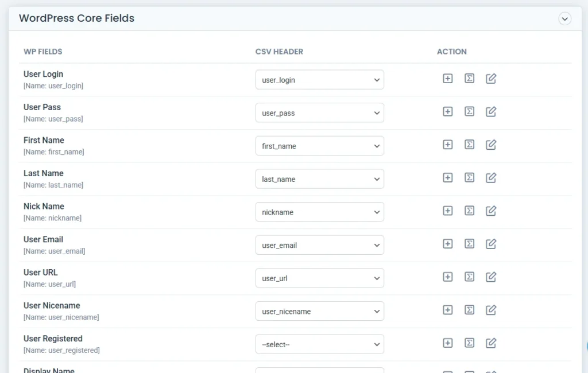
Task: Click the sigma icon for User Login row
Action: [469, 79]
